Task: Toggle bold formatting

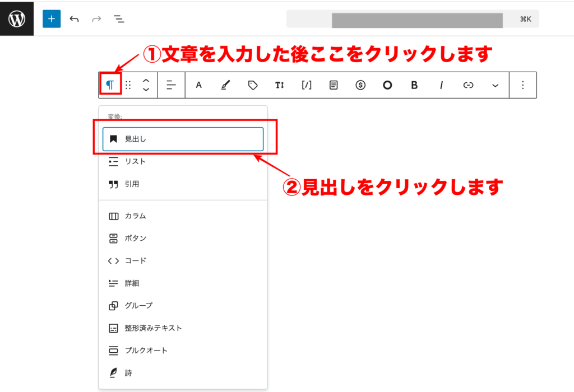Action: coord(414,85)
